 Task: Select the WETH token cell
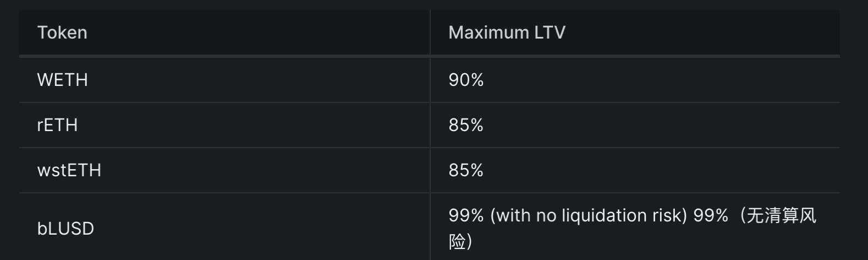[x=62, y=80]
